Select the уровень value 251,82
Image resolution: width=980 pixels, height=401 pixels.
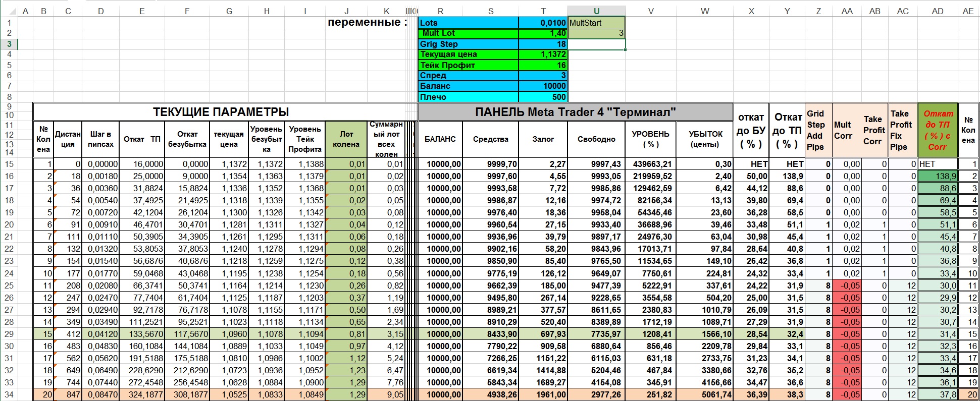coord(650,394)
